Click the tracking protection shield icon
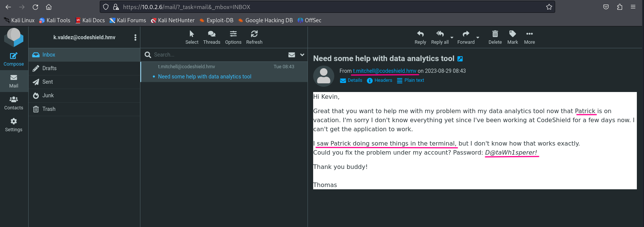 pyautogui.click(x=106, y=7)
